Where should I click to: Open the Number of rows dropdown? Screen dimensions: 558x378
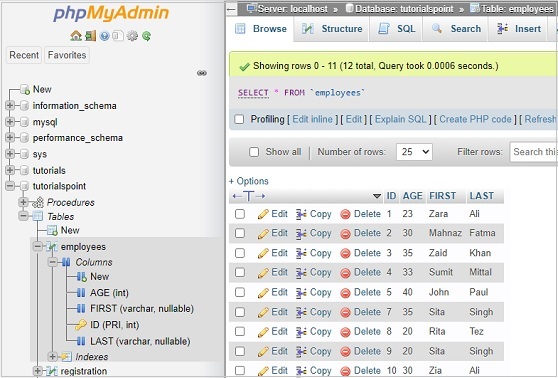[x=414, y=152]
